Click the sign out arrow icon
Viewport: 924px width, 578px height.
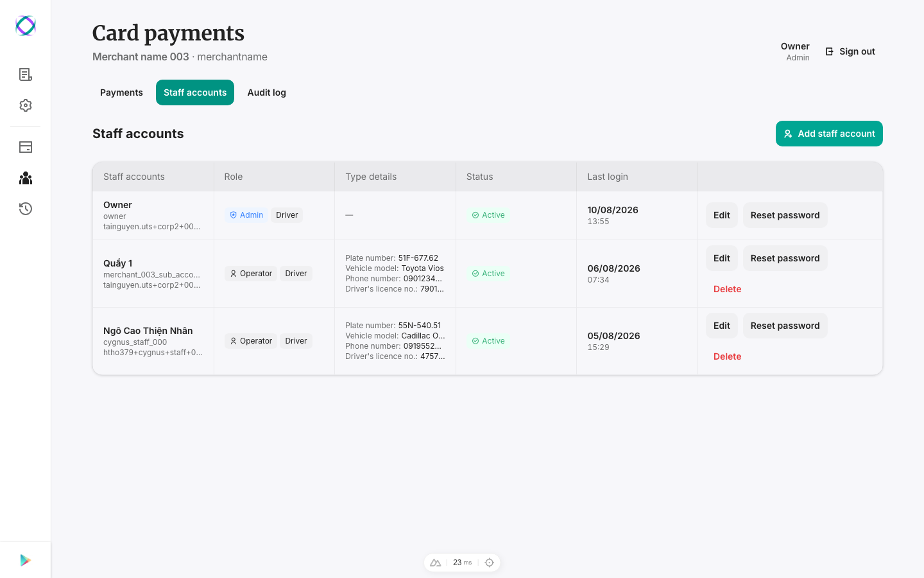click(830, 51)
